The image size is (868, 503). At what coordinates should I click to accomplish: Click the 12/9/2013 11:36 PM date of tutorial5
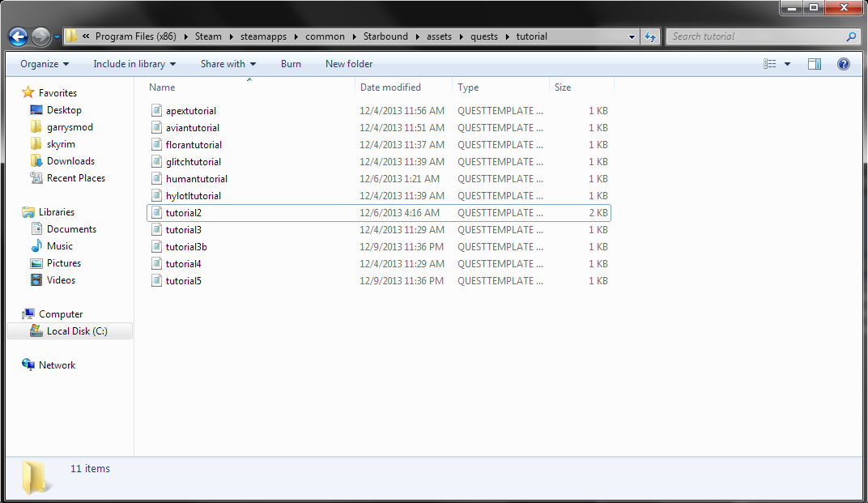click(x=402, y=281)
